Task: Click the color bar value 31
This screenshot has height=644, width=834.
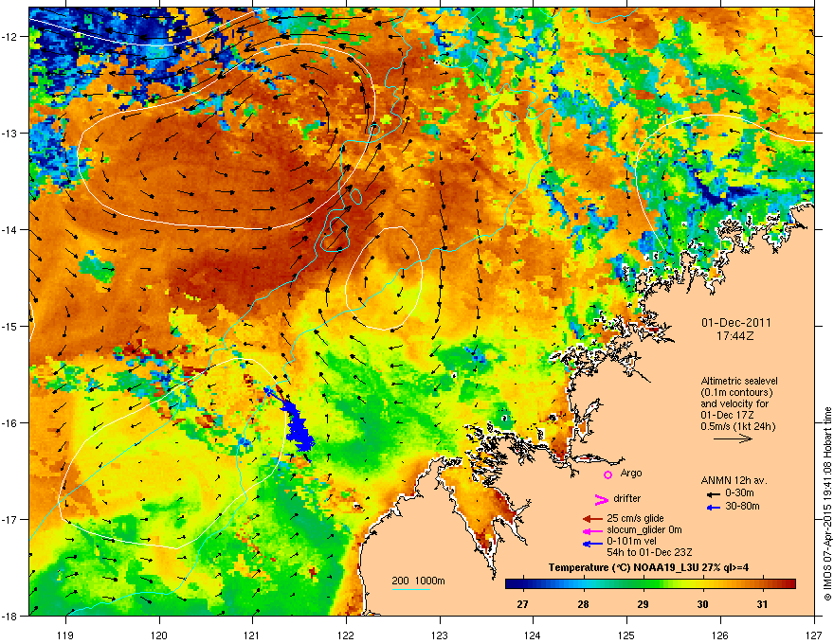Action: pyautogui.click(x=763, y=604)
